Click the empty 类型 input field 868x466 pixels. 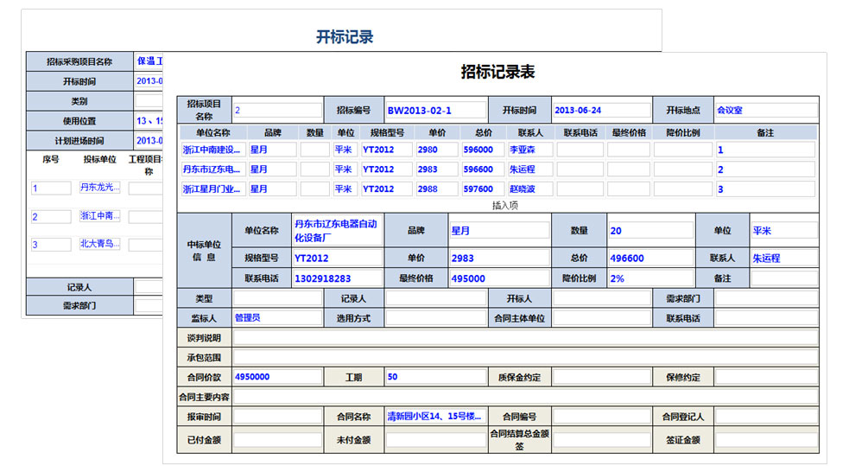[277, 298]
